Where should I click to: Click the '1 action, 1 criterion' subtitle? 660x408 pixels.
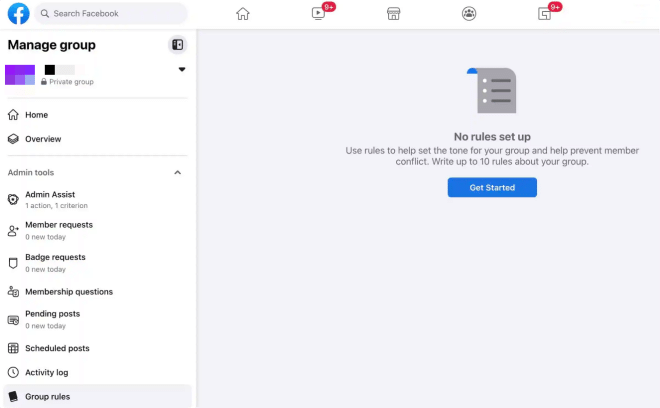(56, 205)
